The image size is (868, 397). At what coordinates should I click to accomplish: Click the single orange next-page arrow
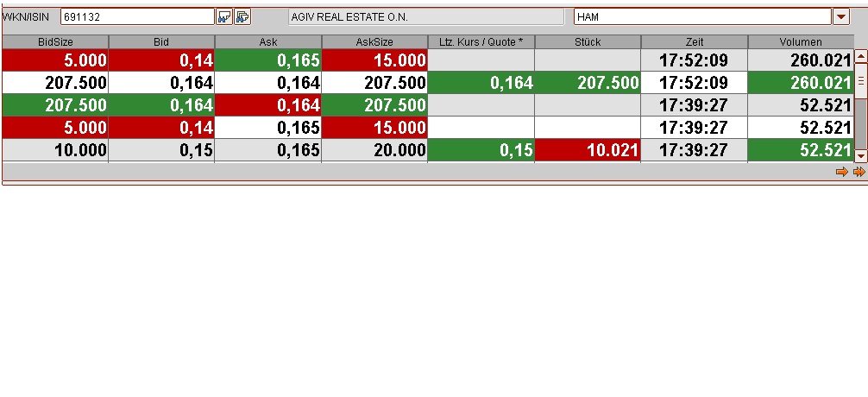pyautogui.click(x=842, y=172)
